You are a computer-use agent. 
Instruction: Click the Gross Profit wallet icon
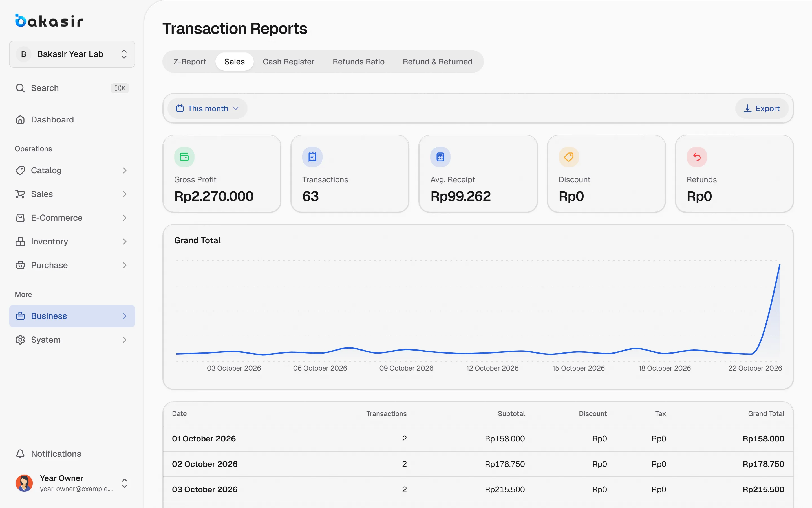click(184, 157)
